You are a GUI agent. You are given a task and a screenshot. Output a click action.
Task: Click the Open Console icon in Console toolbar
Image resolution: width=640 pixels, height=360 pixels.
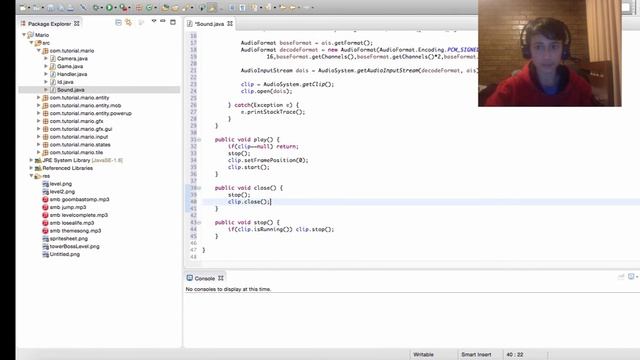(x=631, y=277)
